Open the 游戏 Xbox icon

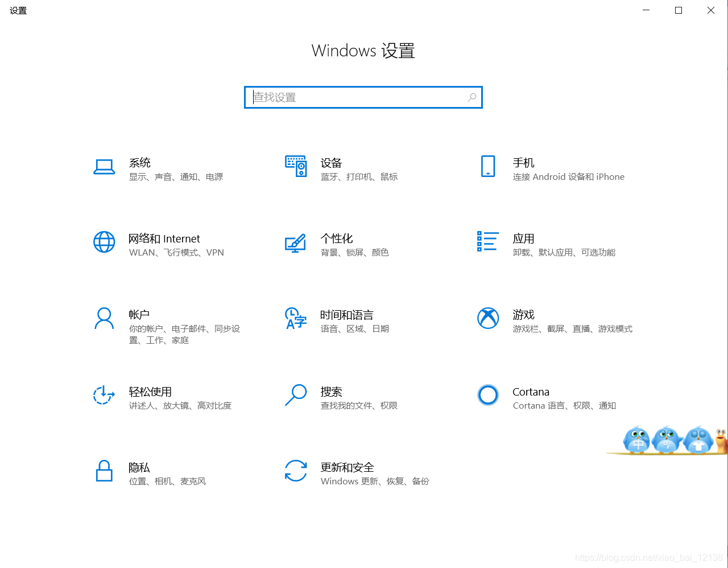(x=488, y=318)
